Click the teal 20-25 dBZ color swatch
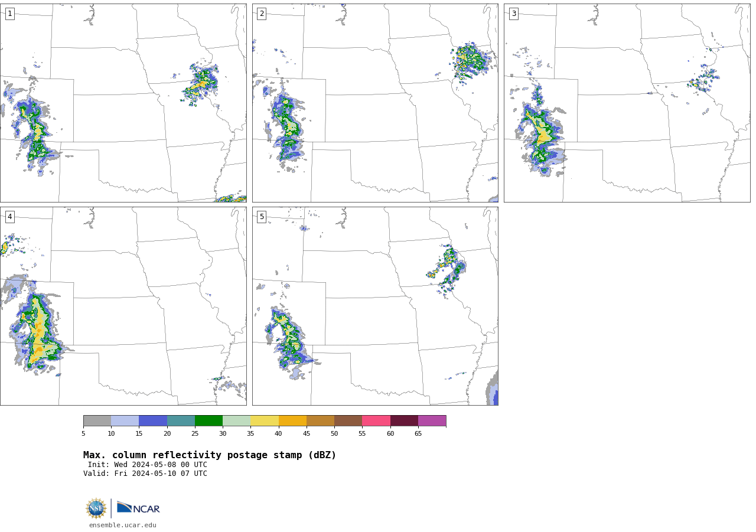 coord(181,420)
